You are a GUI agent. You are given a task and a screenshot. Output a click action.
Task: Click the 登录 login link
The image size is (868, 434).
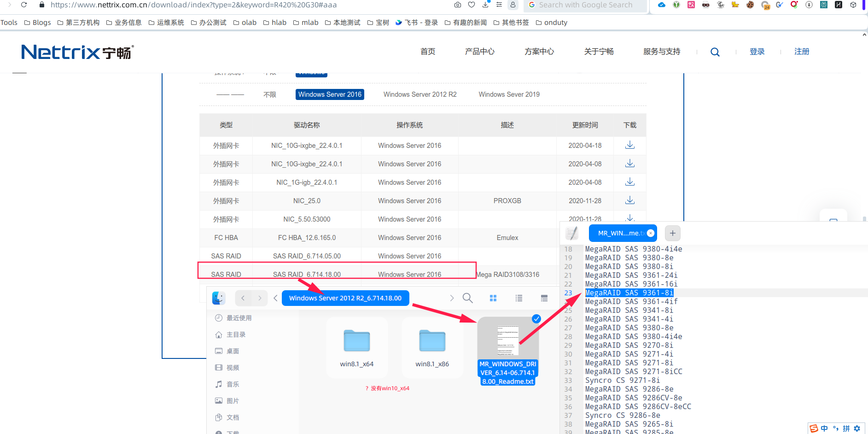click(x=757, y=52)
